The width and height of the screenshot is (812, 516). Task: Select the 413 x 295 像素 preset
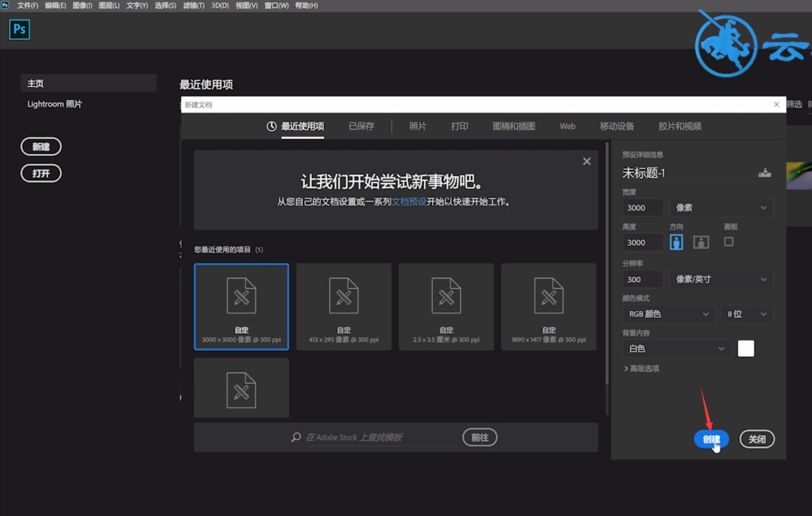click(344, 307)
